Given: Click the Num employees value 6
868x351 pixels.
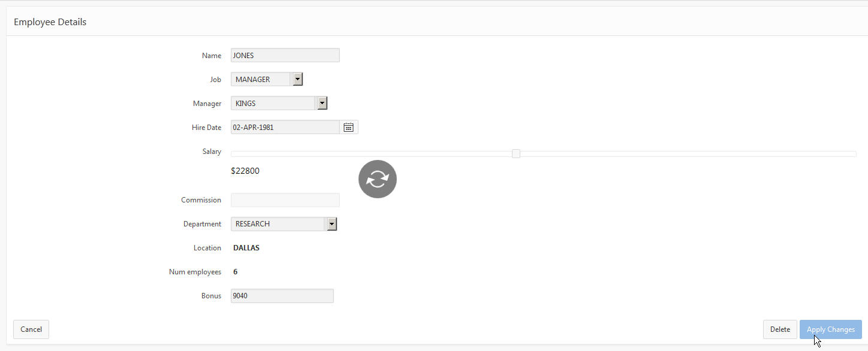Looking at the screenshot, I should pos(236,272).
